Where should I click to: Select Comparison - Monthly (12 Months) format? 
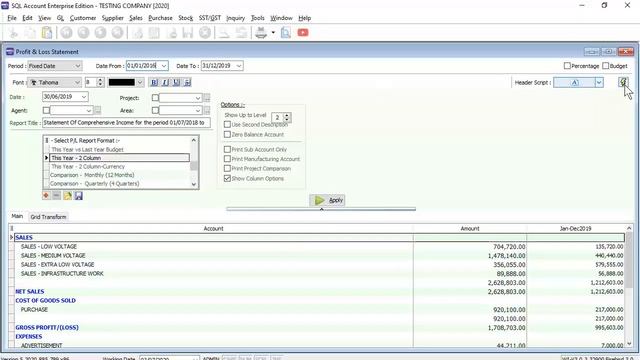click(x=92, y=175)
